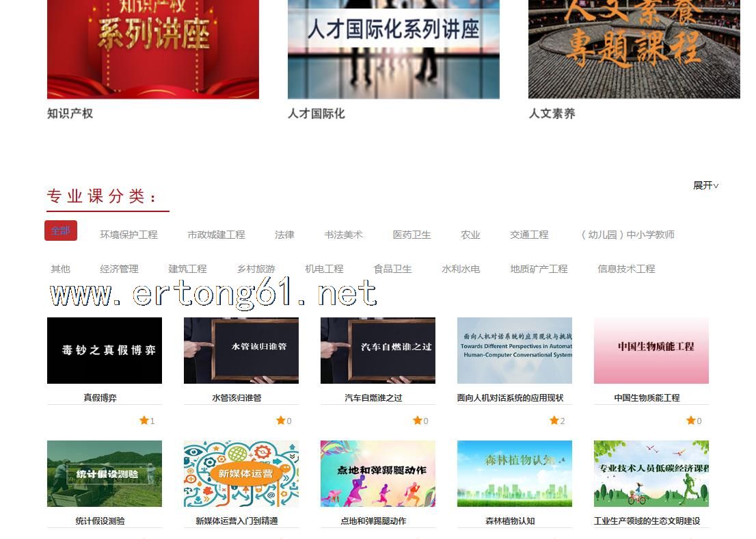Expand the category list with 展开
756x539 pixels.
[x=705, y=185]
